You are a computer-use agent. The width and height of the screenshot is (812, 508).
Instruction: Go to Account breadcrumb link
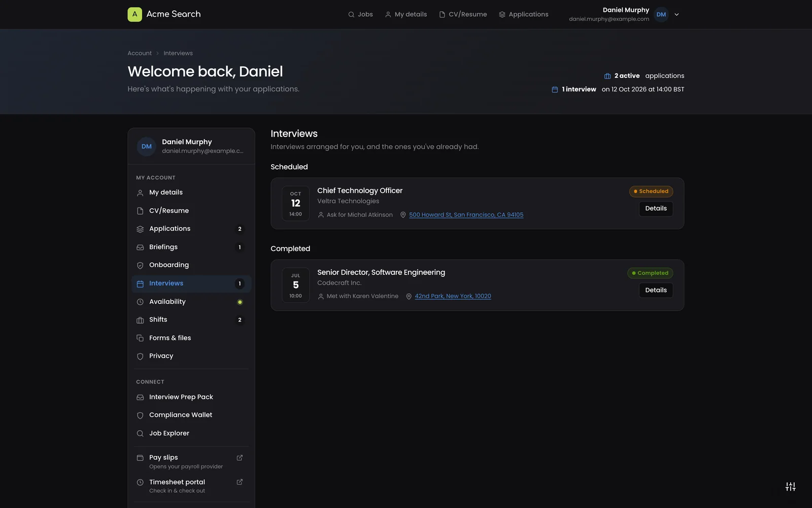pyautogui.click(x=140, y=53)
